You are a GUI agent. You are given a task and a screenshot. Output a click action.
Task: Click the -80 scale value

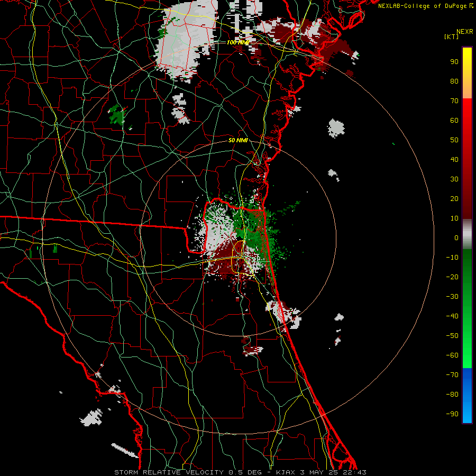pyautogui.click(x=452, y=395)
